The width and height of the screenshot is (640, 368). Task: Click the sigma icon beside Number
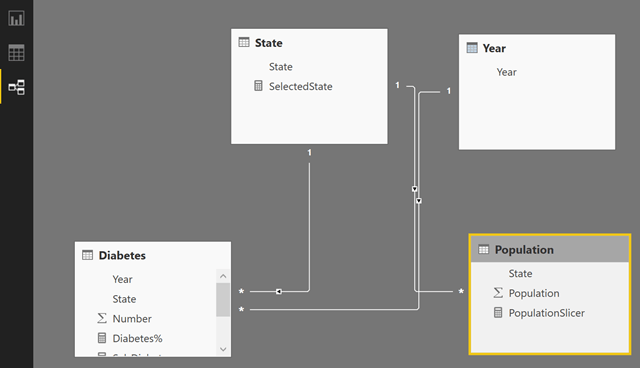[x=102, y=318]
